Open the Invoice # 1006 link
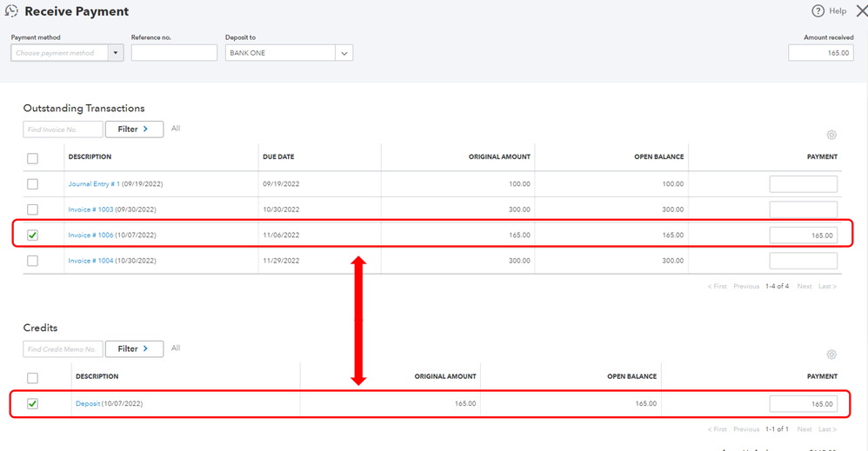 point(90,235)
